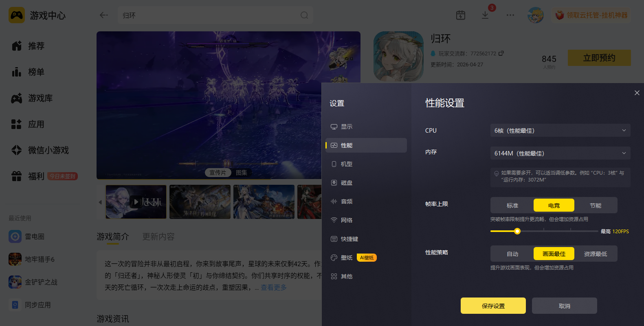
Task: Open the downloads icon with badge
Action: (x=485, y=15)
